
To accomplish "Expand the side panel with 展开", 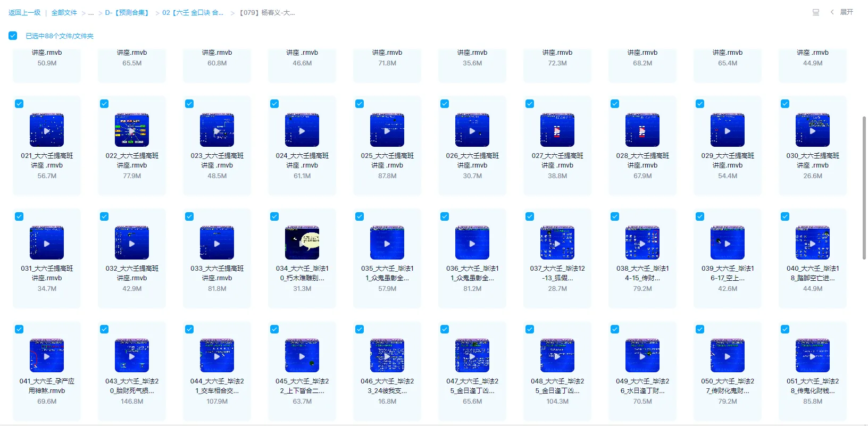I will click(x=842, y=12).
